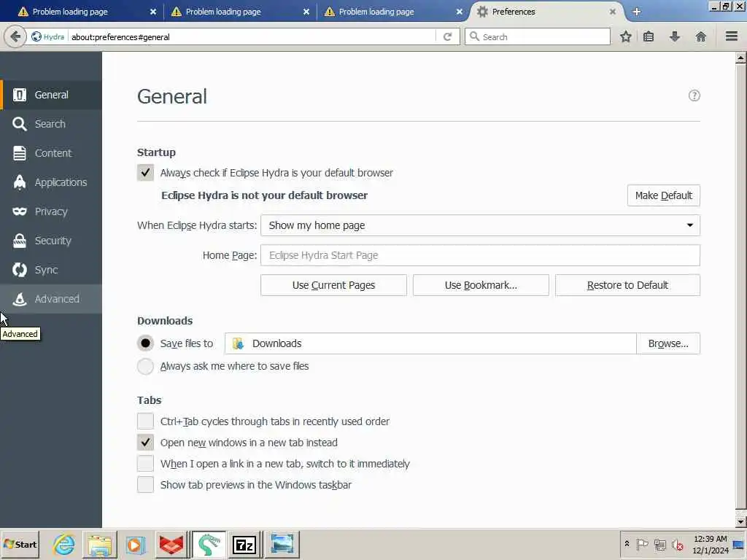Reload the page with the refresh icon
The height and width of the screenshot is (560, 747).
(x=447, y=36)
